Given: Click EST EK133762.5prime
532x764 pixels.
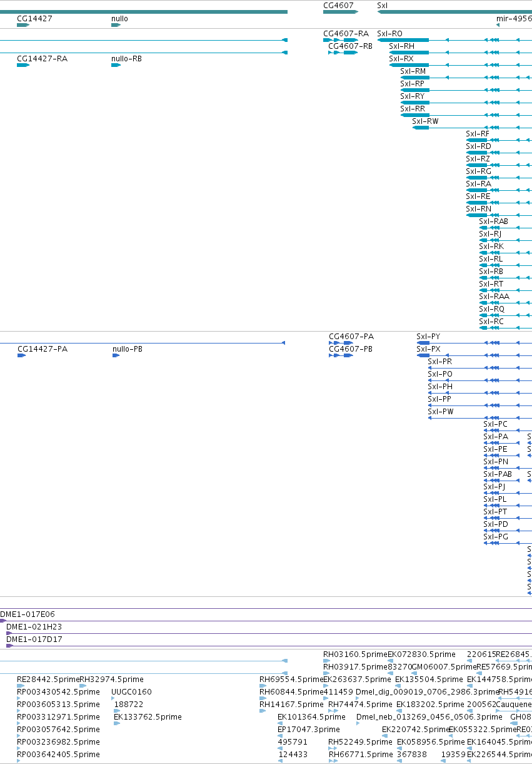Looking at the screenshot, I should [x=148, y=716].
